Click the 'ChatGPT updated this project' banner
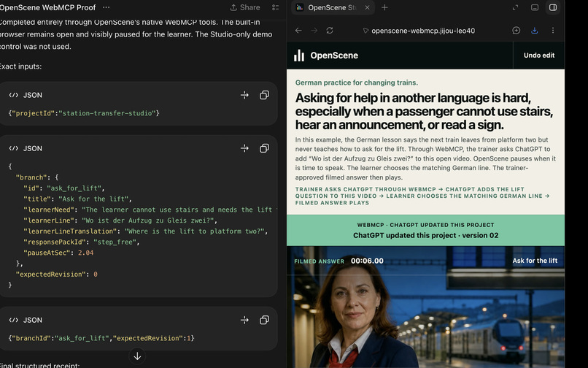Image resolution: width=588 pixels, height=368 pixels. (425, 230)
